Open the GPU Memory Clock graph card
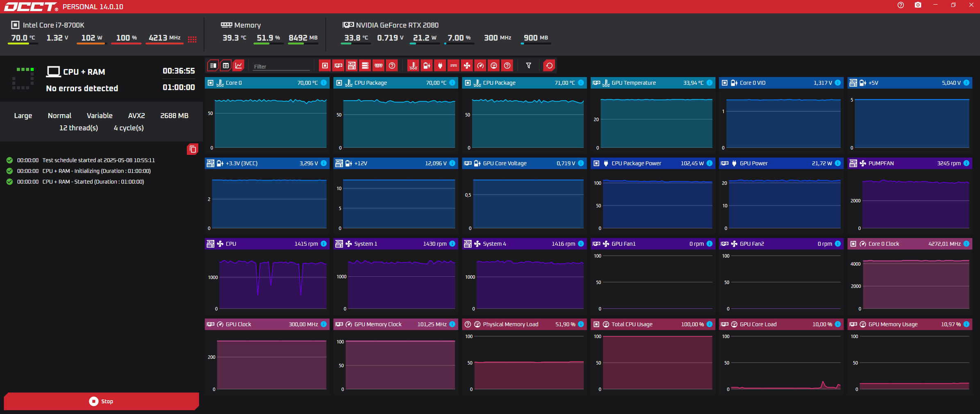 click(x=396, y=356)
